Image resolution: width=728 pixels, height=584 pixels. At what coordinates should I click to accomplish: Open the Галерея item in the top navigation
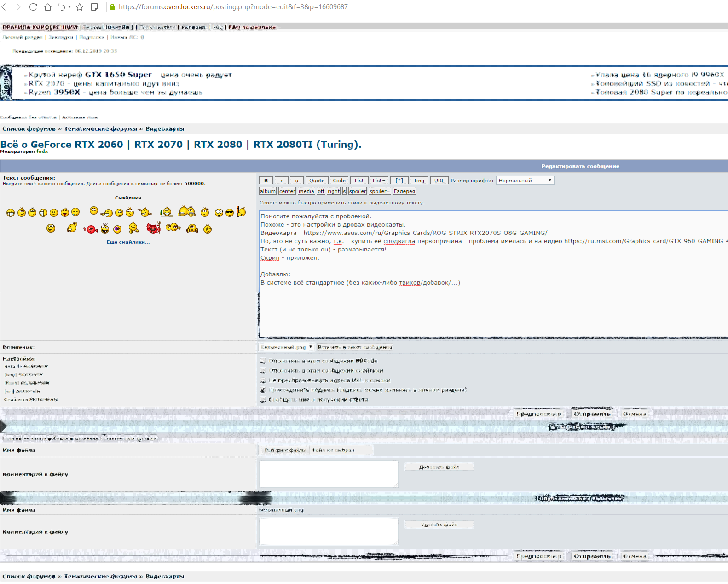point(193,27)
